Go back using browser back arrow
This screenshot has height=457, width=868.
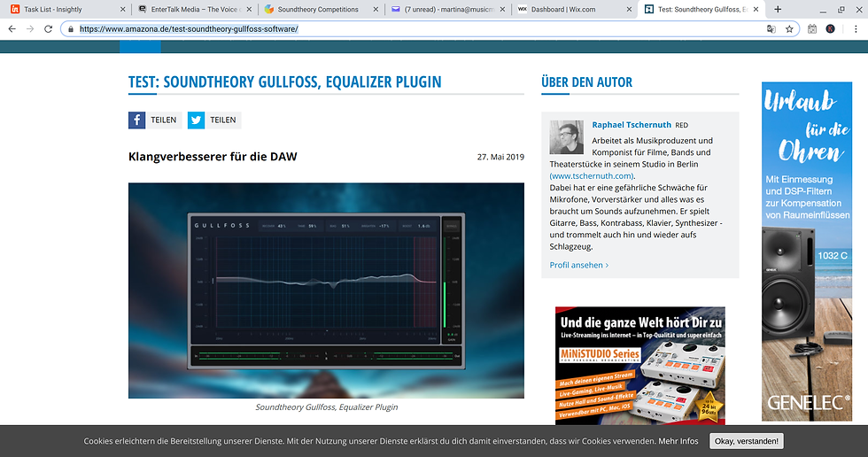pos(12,28)
